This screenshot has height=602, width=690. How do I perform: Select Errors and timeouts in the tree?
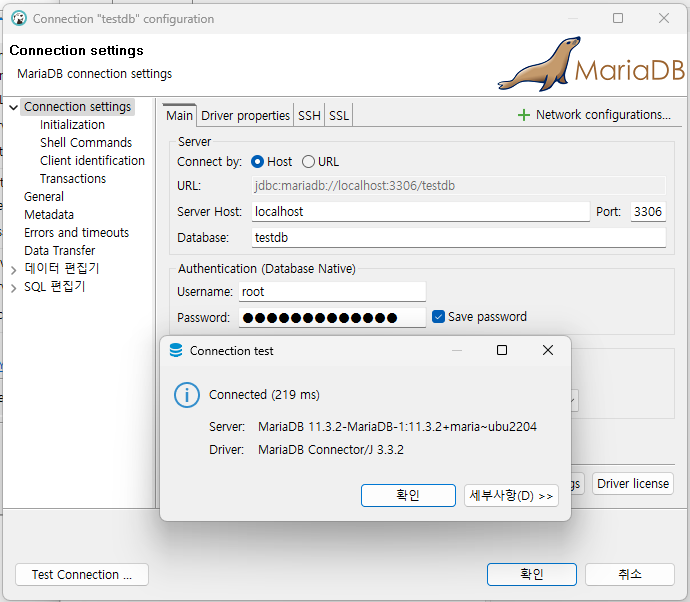[x=77, y=233]
